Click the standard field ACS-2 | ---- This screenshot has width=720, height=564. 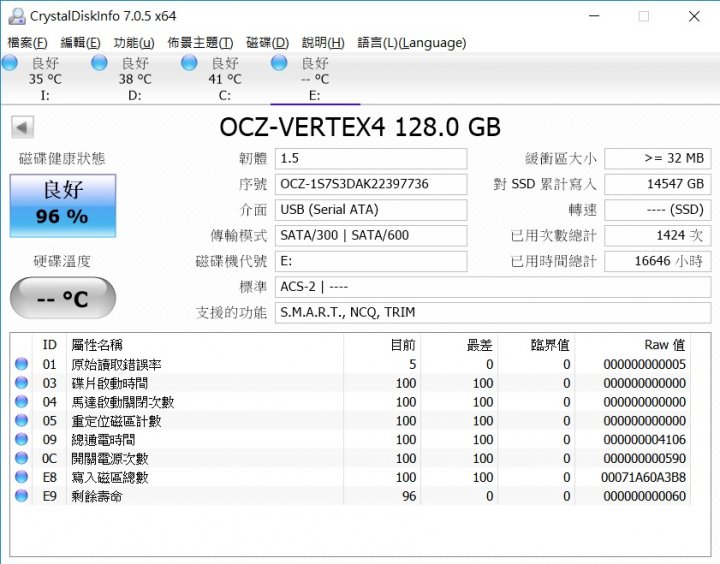point(493,287)
